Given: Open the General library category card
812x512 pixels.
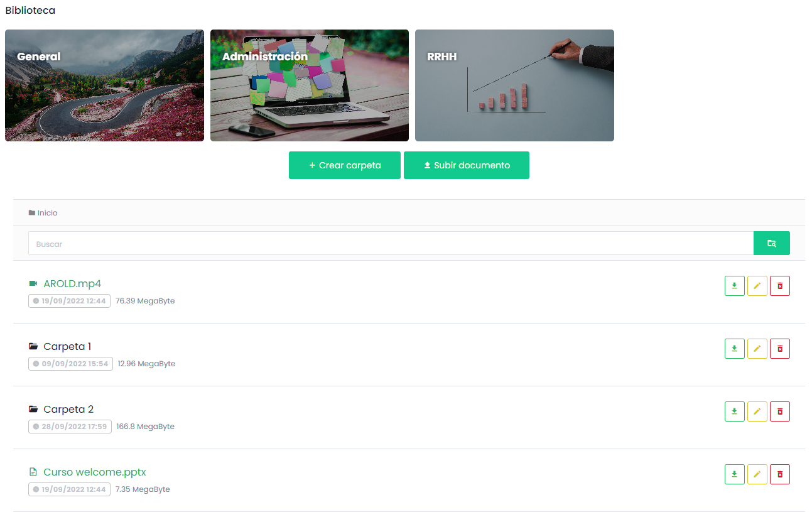Looking at the screenshot, I should (x=104, y=85).
